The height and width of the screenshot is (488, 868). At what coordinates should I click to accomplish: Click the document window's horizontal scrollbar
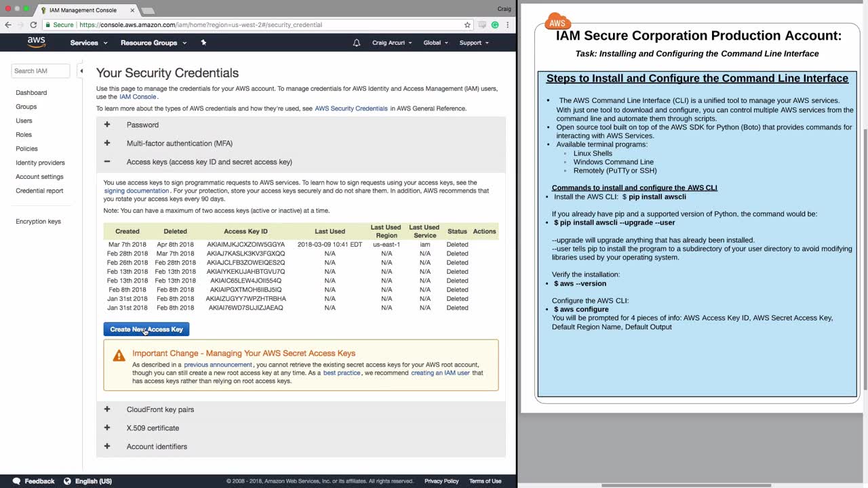(x=686, y=485)
